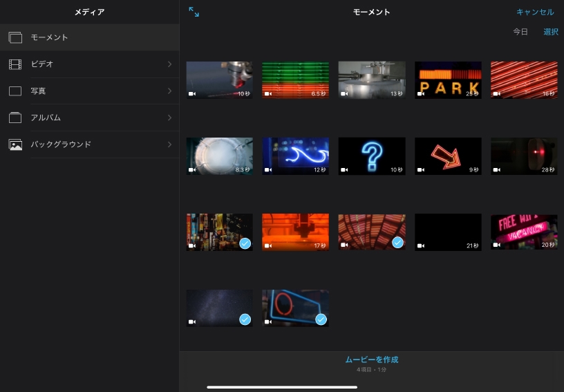The height and width of the screenshot is (392, 564).
Task: Uncheck the starry night sky clip
Action: pyautogui.click(x=245, y=319)
